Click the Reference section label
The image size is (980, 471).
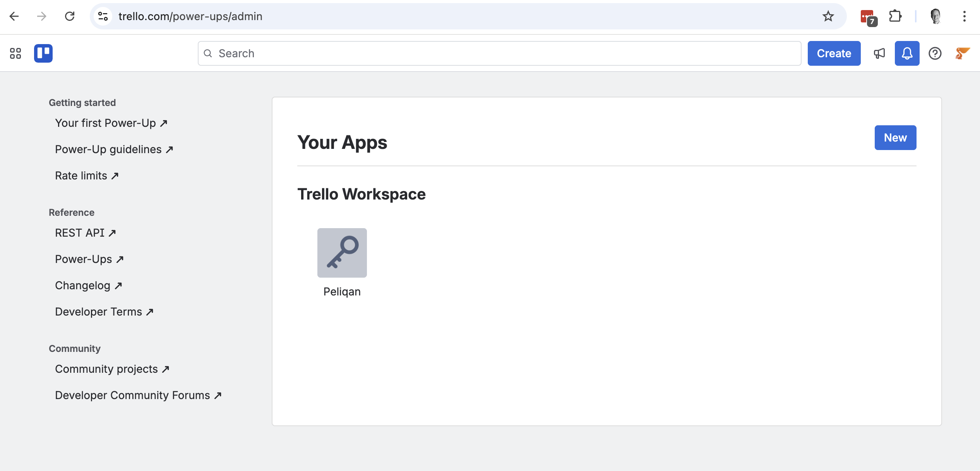72,212
